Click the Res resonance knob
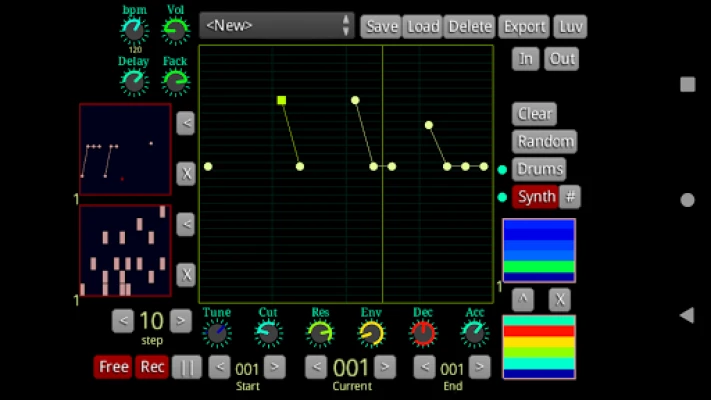The width and height of the screenshot is (711, 400). 320,333
